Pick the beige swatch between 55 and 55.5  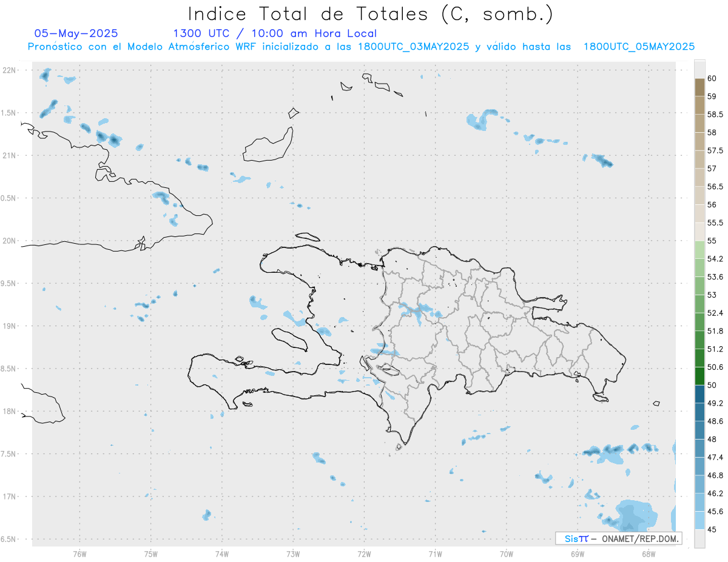[699, 232]
